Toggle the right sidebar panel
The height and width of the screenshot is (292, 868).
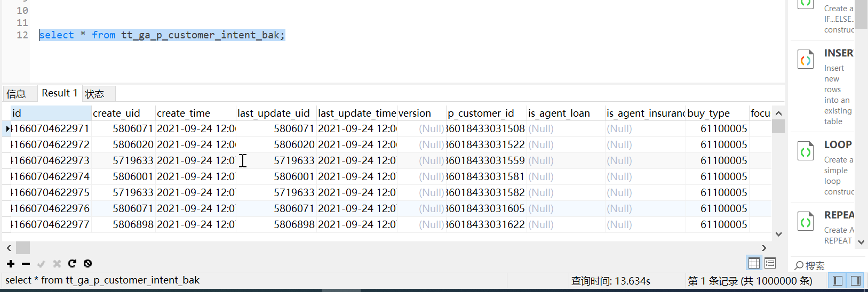click(x=856, y=281)
